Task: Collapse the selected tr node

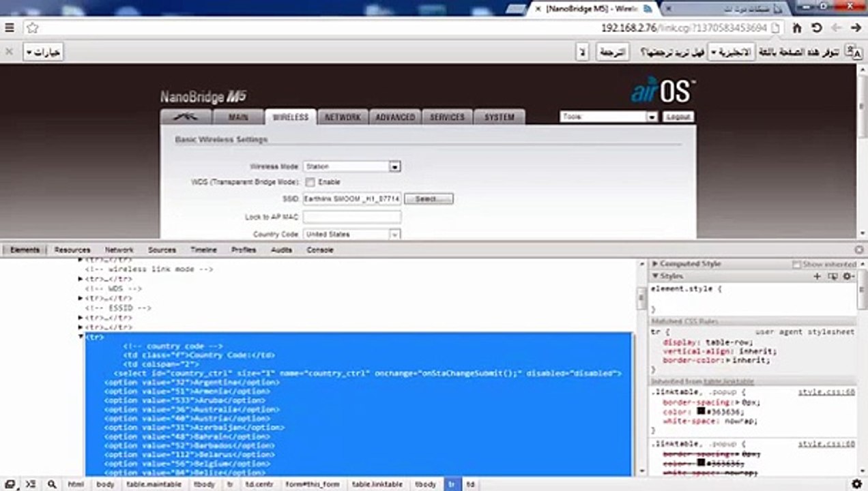Action: pos(81,337)
